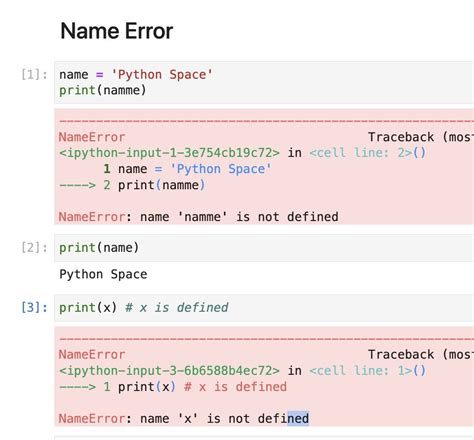The image size is (474, 440).
Task: Click "NameError: name 'namme' is not defined" message
Action: point(199,217)
